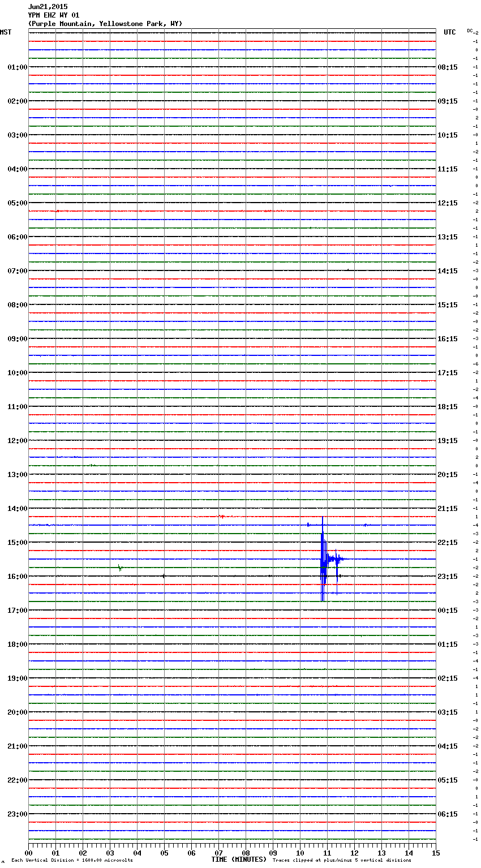Click the 19:00 MST time label
The image size is (481, 868).
point(18,678)
